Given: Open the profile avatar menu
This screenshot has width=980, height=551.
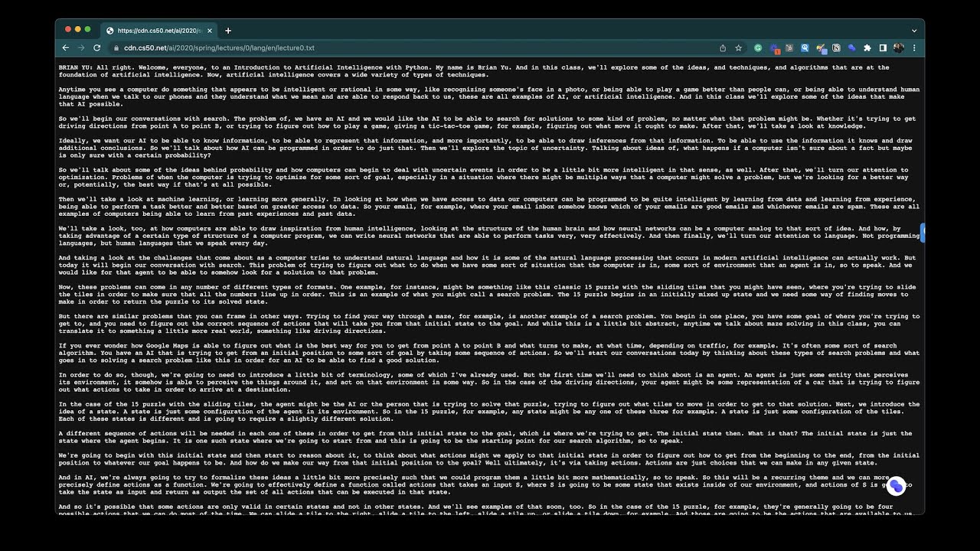Looking at the screenshot, I should (x=899, y=47).
